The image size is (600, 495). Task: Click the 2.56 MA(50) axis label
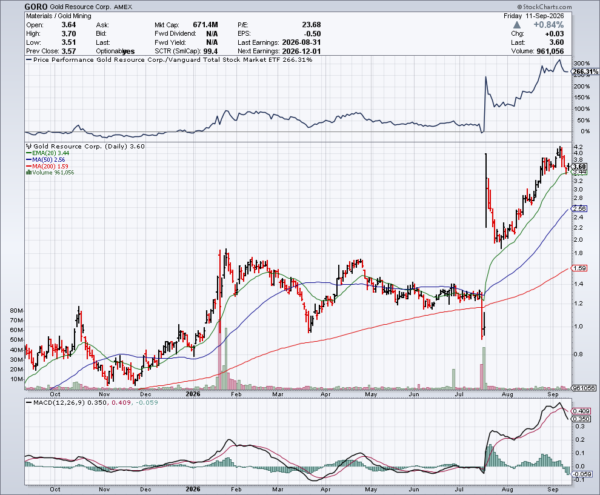click(580, 208)
